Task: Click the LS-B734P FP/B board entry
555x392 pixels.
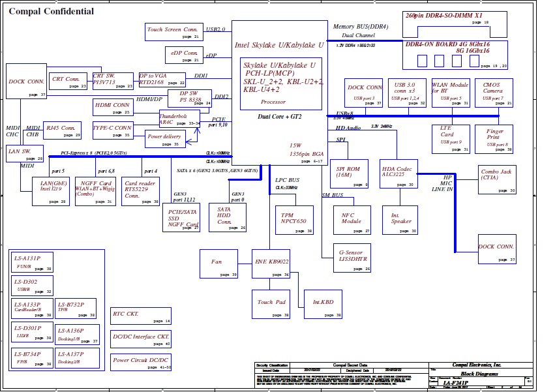Action: pos(32,358)
